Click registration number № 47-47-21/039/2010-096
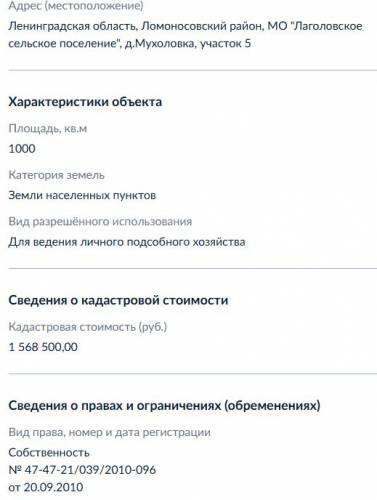This screenshot has width=377, height=500. coord(82,470)
